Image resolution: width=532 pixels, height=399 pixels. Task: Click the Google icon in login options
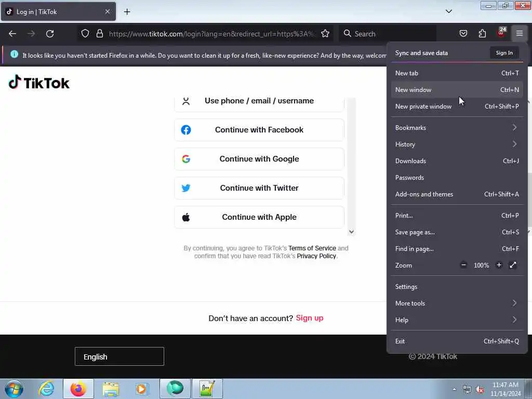pyautogui.click(x=186, y=159)
